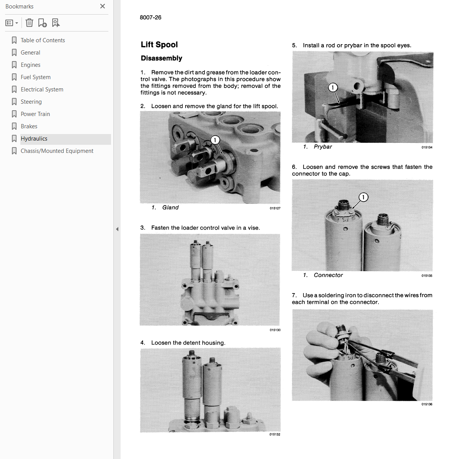Delete the selected bookmark with trash icon

pyautogui.click(x=29, y=23)
